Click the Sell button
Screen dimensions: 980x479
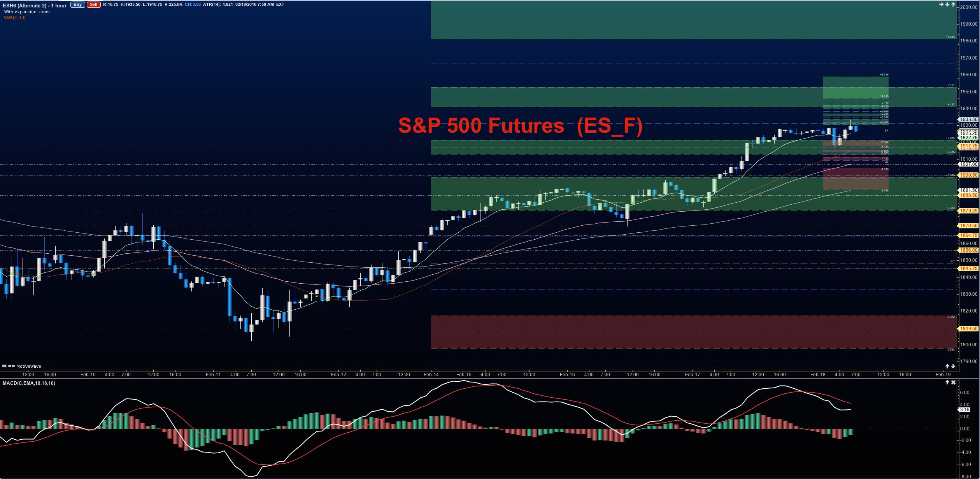94,5
